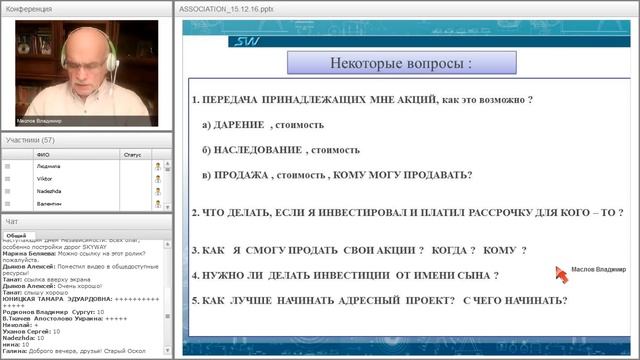The width and height of the screenshot is (640, 360).
Task: Click the 'Маслов Владимир' video name caption
Action: (x=39, y=121)
